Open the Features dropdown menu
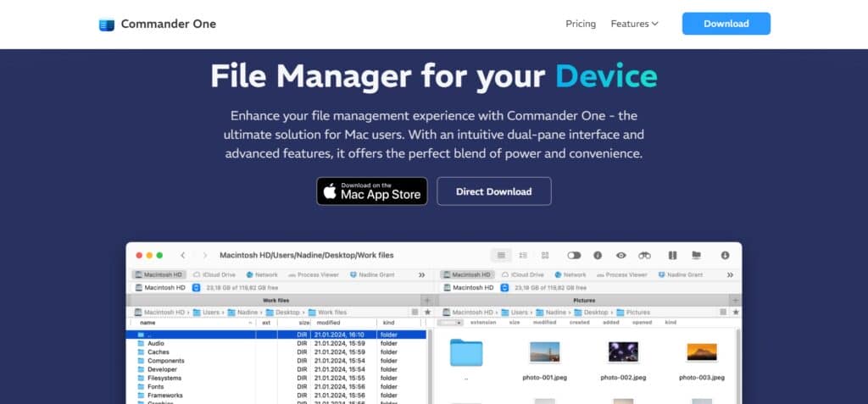This screenshot has width=868, height=404. coord(634,24)
